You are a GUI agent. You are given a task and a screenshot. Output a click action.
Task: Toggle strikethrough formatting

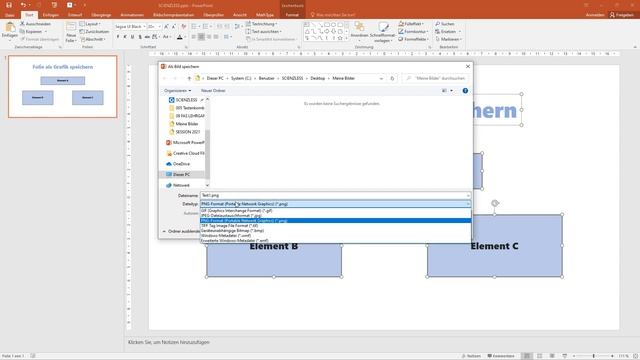(147, 37)
